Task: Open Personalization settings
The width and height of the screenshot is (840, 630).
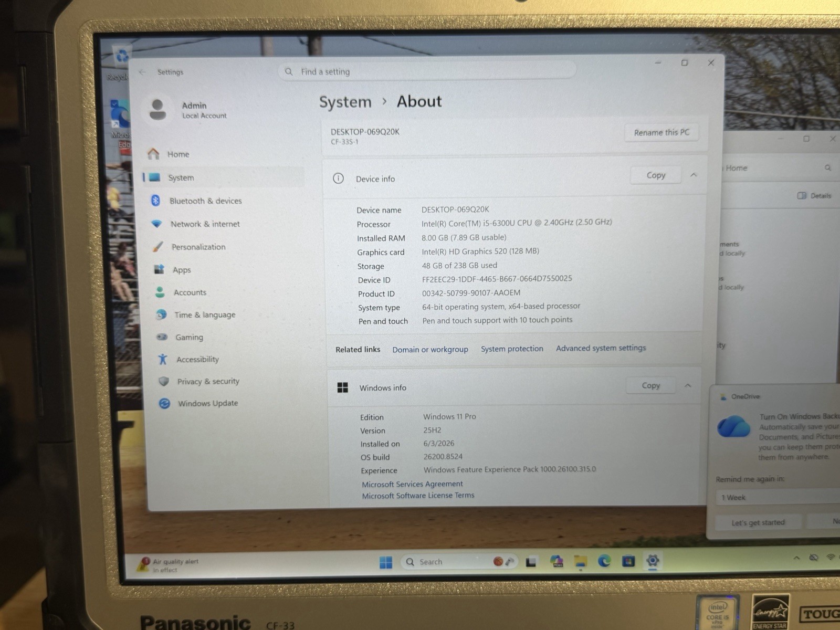Action: (198, 247)
